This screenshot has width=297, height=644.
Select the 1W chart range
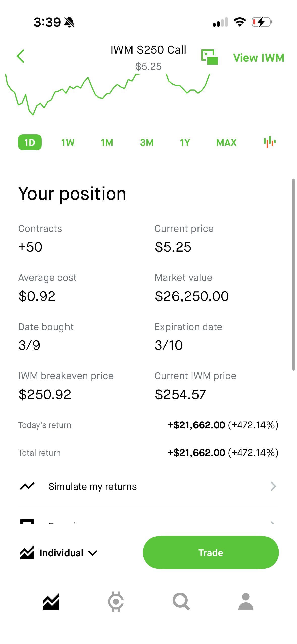68,143
